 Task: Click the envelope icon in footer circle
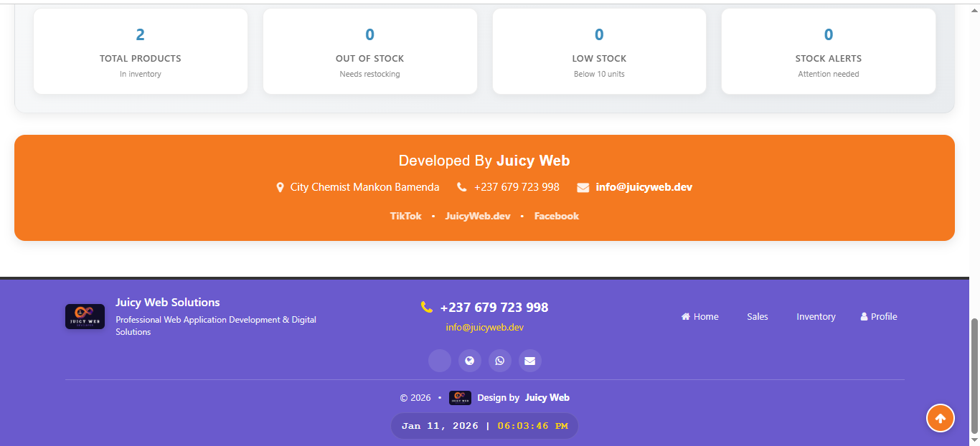529,361
